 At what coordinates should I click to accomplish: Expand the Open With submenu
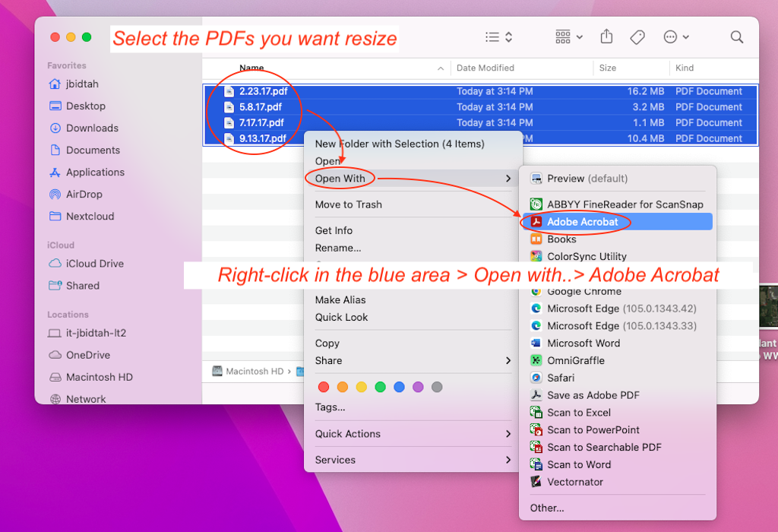(413, 178)
